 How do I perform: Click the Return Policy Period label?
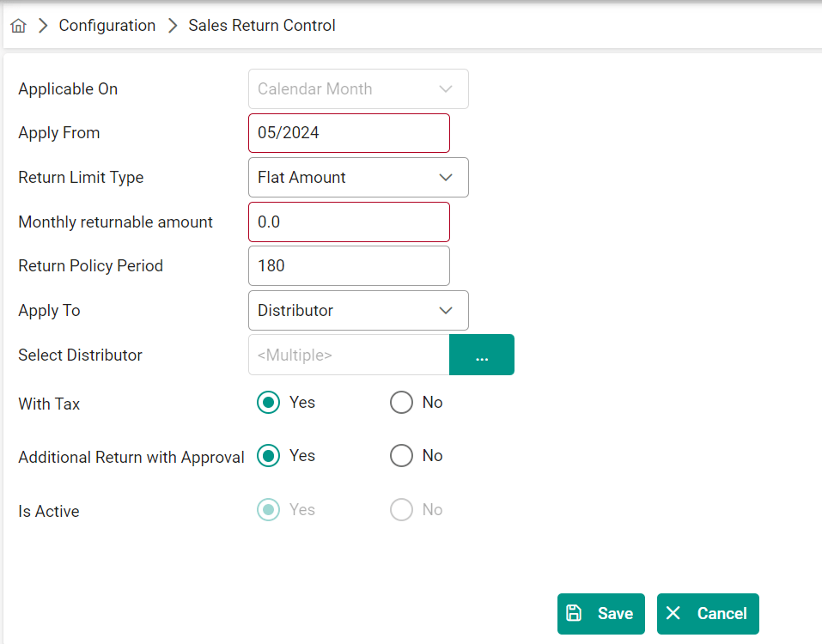click(x=91, y=266)
